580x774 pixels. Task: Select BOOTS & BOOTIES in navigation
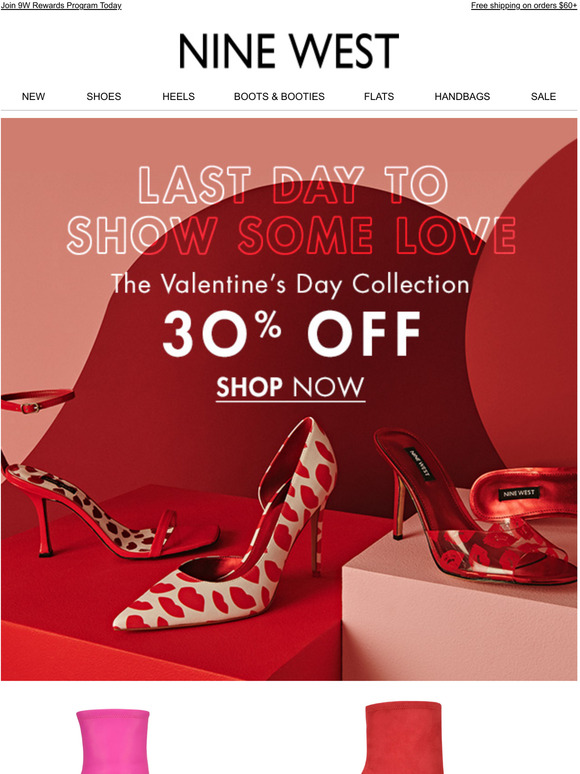(x=279, y=97)
